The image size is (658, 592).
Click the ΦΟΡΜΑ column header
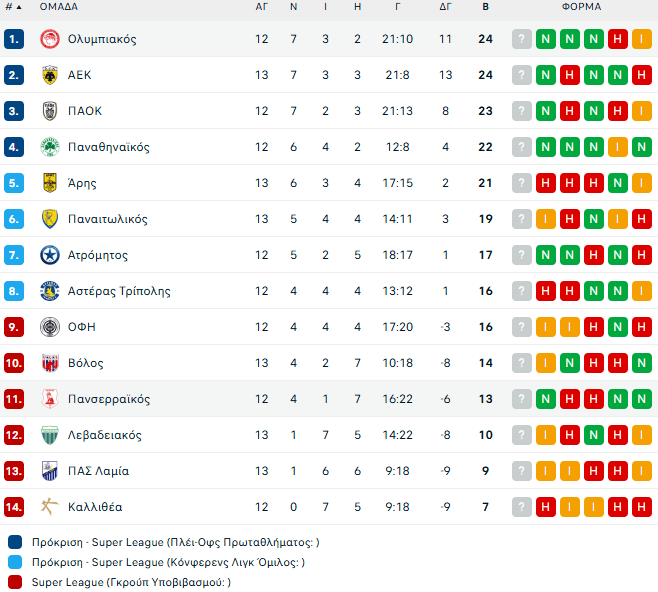point(581,6)
